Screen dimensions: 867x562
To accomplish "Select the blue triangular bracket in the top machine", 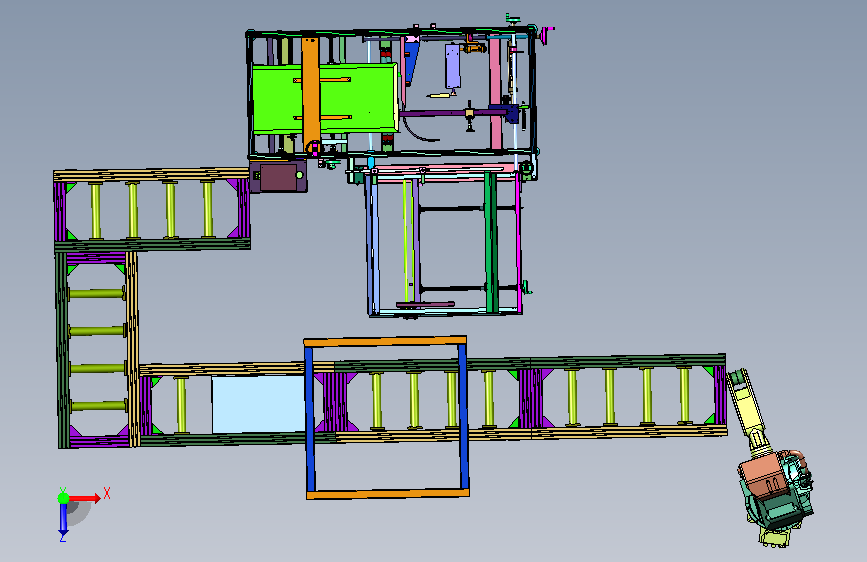I will coord(412,61).
